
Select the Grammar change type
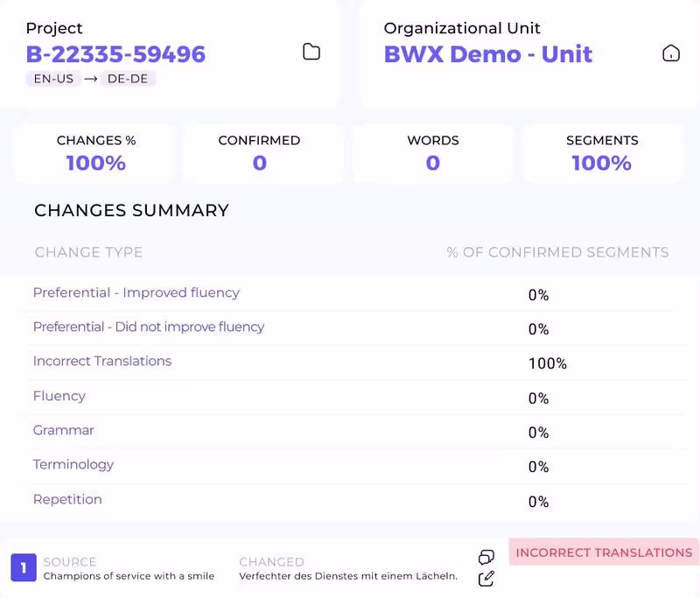point(63,430)
